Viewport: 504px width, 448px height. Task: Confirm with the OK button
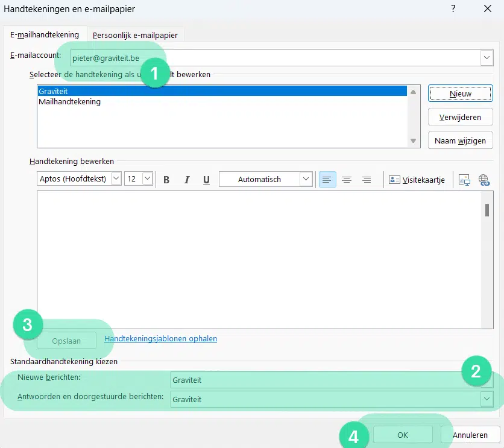(x=403, y=435)
